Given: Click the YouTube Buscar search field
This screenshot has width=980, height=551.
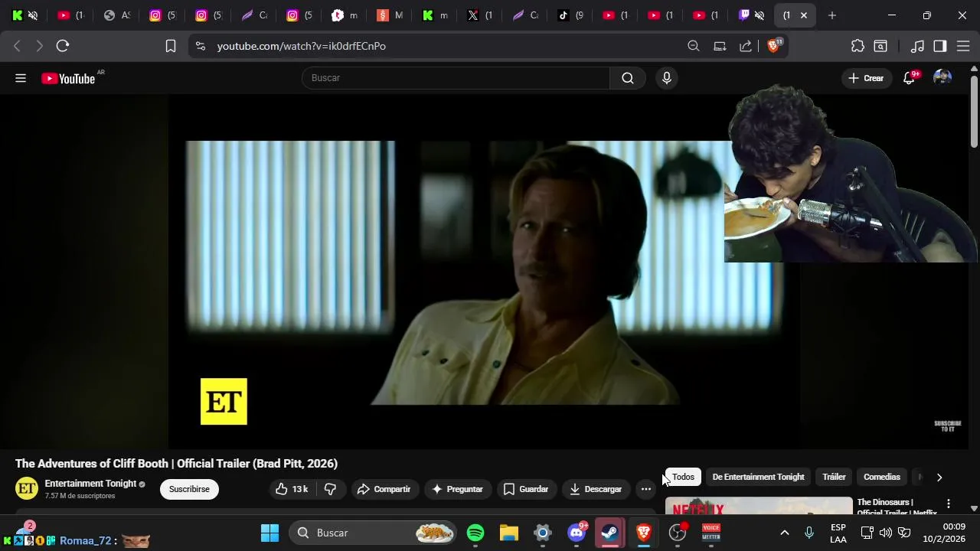Looking at the screenshot, I should 456,78.
